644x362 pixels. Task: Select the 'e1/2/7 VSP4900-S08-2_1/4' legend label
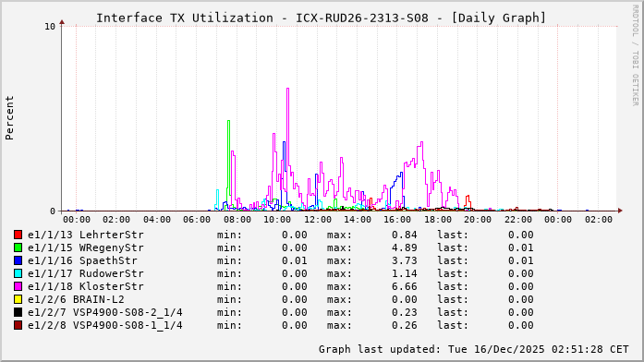[x=104, y=312]
